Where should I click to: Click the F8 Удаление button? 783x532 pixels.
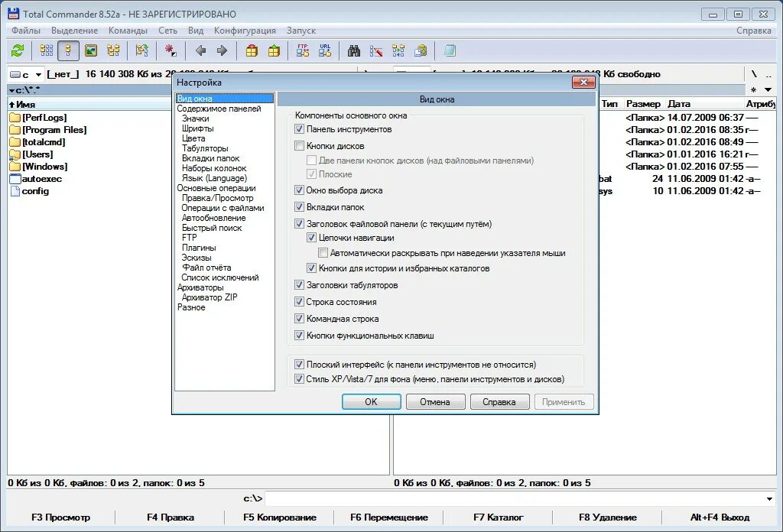[608, 517]
